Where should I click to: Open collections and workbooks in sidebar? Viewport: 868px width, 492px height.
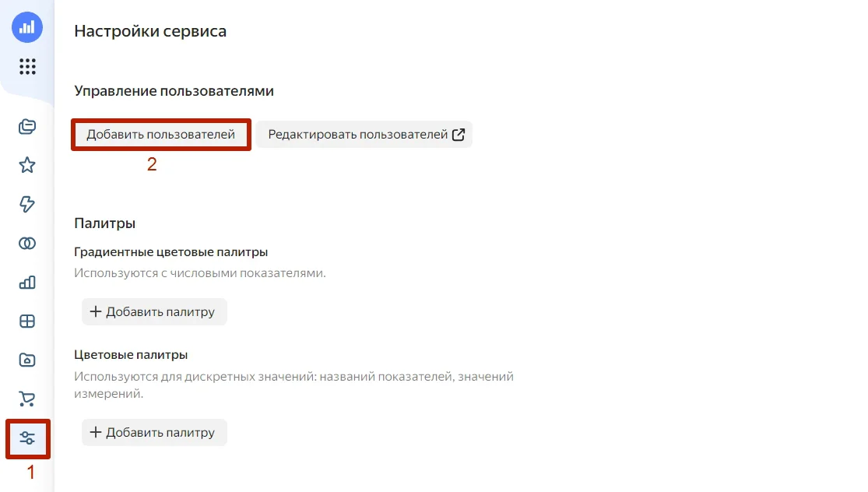(27, 127)
